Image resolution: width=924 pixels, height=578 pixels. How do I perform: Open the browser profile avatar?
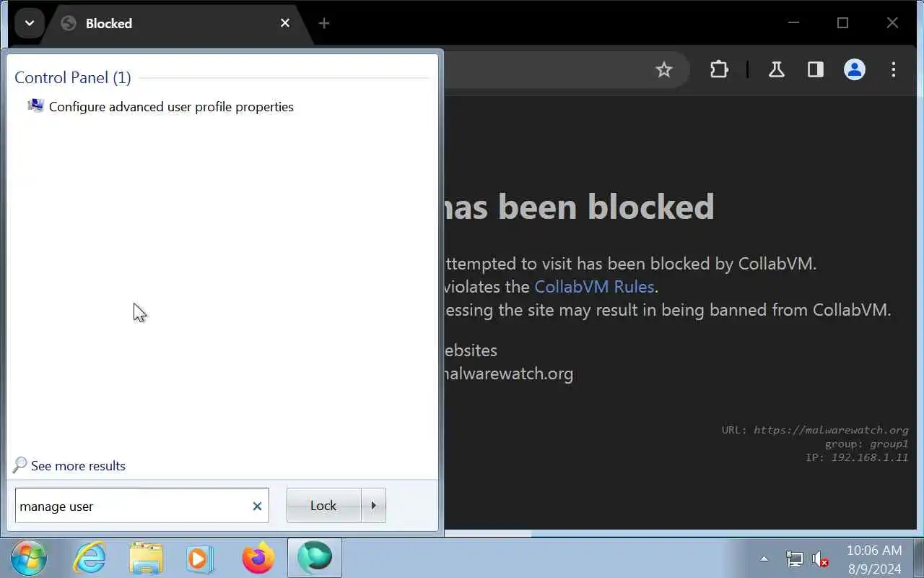point(855,70)
